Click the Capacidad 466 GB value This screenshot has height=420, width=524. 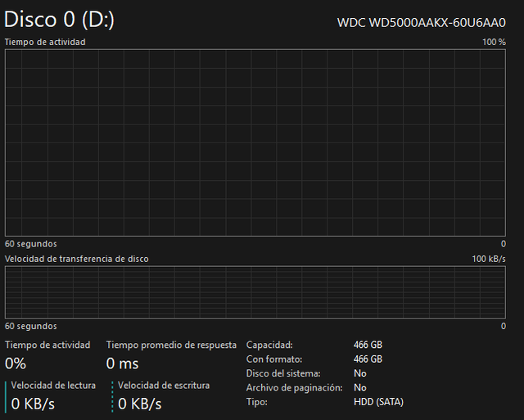(x=368, y=345)
